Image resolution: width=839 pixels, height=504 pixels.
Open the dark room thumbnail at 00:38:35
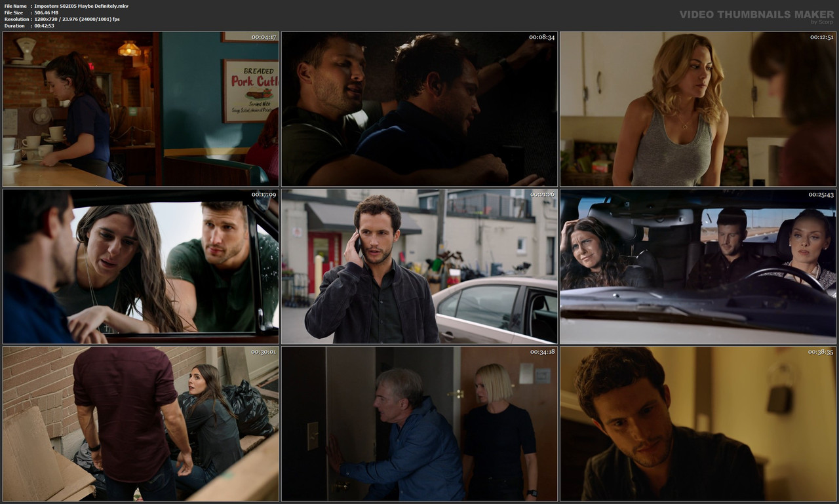[698, 425]
